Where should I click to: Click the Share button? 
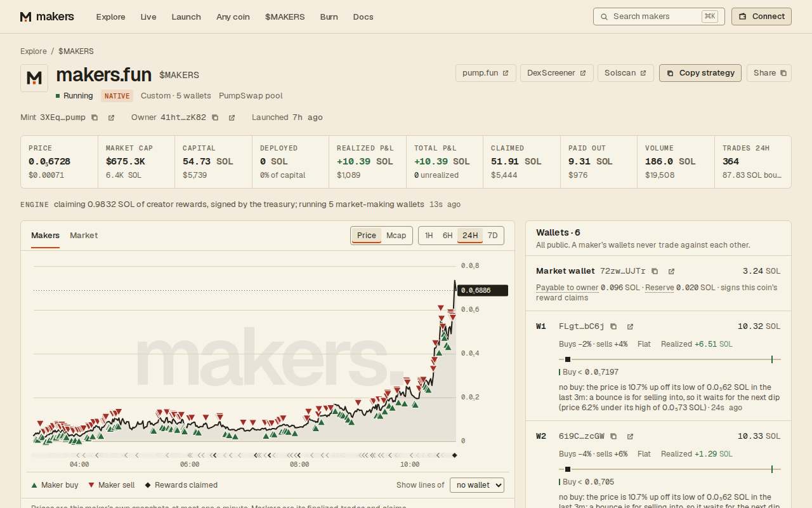(x=769, y=73)
